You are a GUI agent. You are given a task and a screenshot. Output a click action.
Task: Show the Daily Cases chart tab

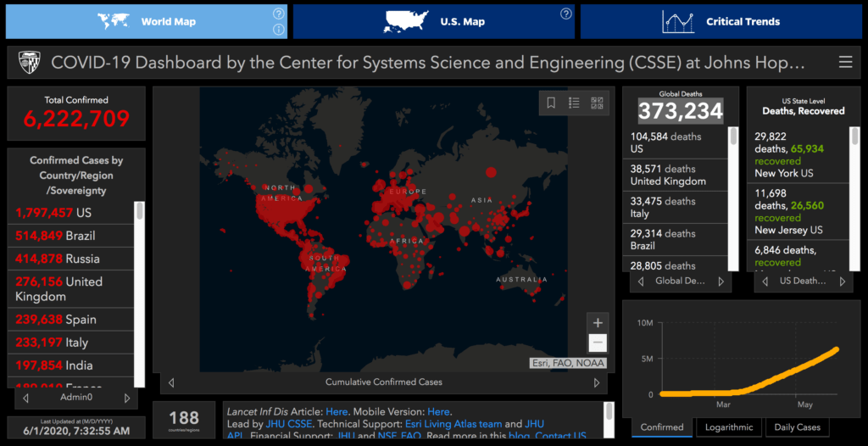(x=797, y=427)
